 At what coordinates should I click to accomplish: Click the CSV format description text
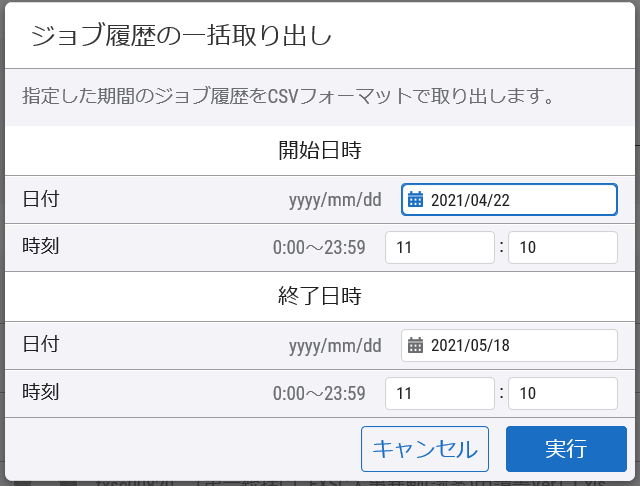pyautogui.click(x=288, y=96)
